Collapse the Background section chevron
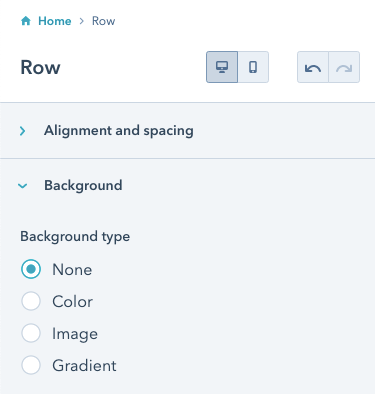The height and width of the screenshot is (394, 375). click(22, 186)
